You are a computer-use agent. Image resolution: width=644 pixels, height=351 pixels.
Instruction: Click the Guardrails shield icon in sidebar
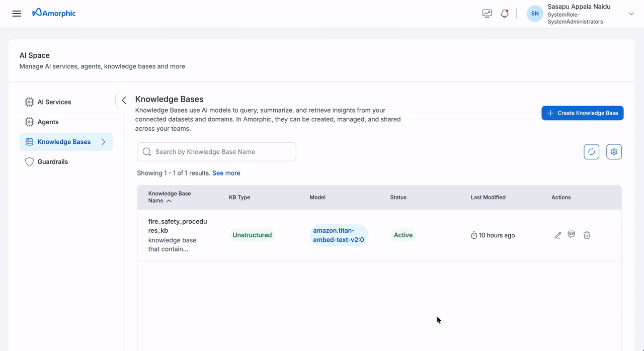(29, 161)
